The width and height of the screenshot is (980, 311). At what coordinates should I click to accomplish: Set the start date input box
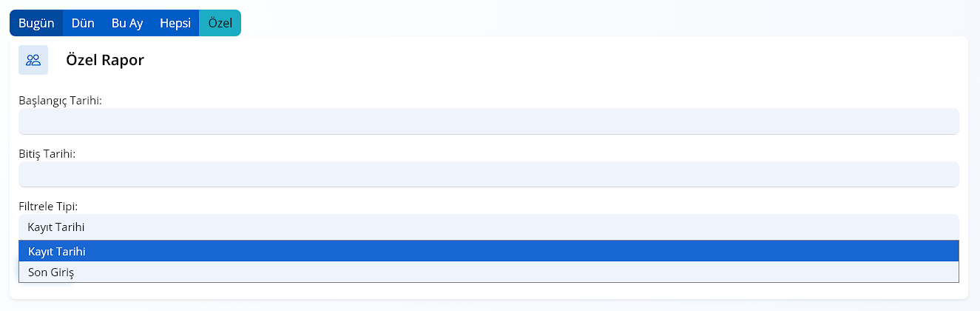click(488, 121)
